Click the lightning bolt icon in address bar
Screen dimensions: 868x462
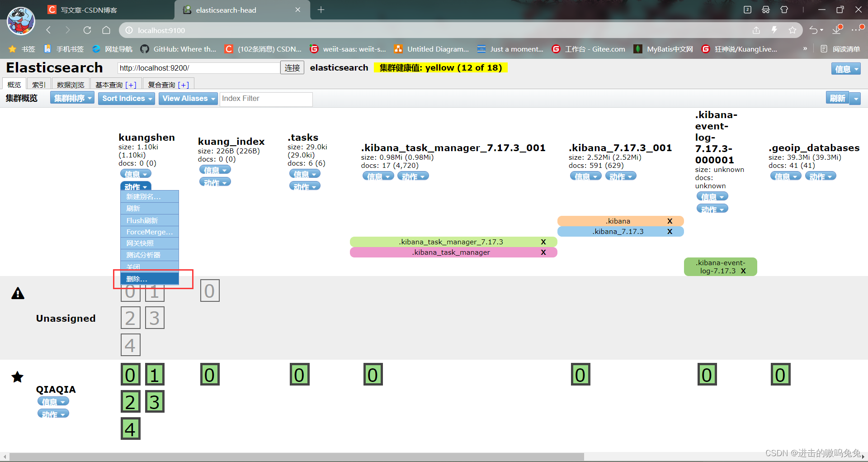click(x=774, y=30)
